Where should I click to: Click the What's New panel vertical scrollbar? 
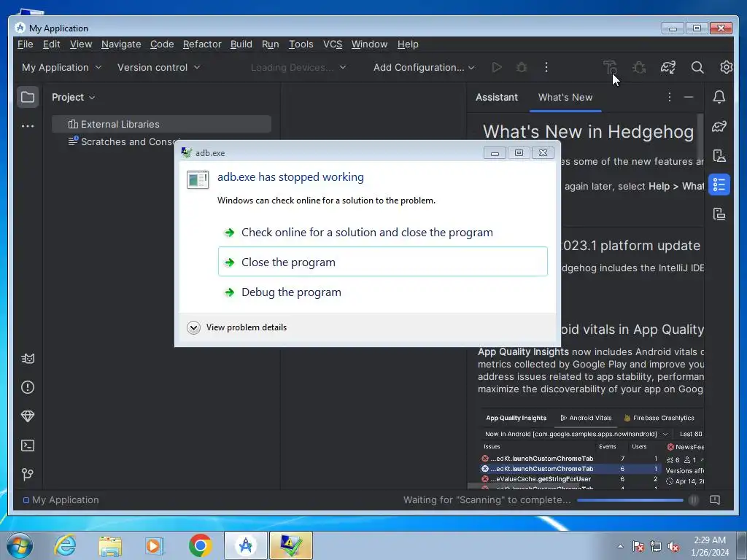coord(700,138)
